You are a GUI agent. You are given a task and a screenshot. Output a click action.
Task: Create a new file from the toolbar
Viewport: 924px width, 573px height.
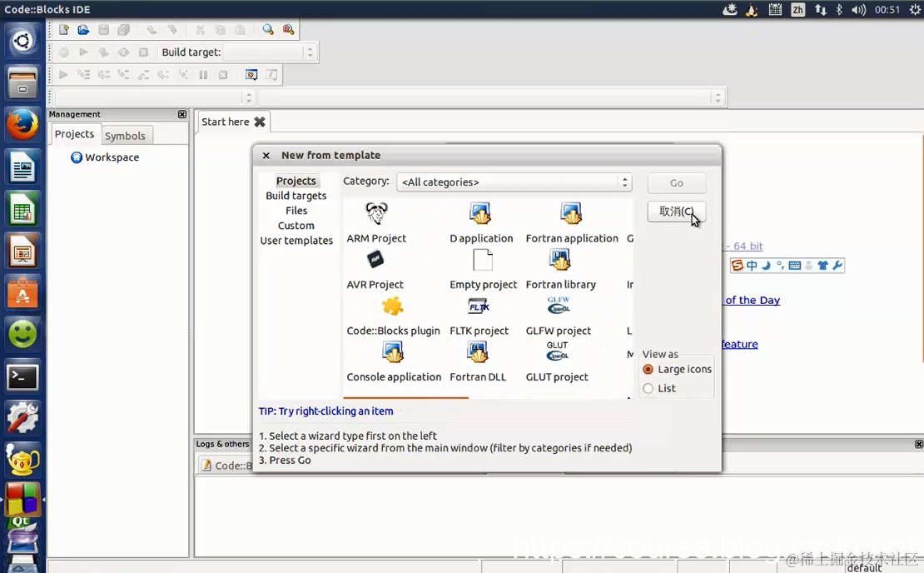[x=63, y=29]
